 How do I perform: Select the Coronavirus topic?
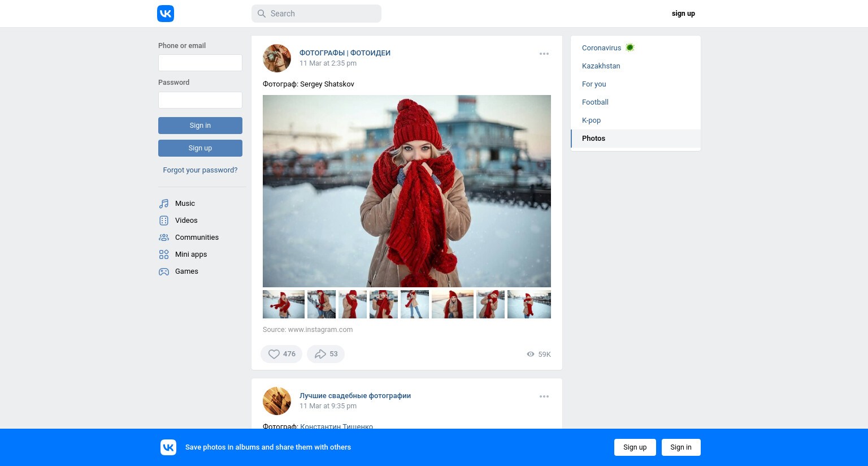pyautogui.click(x=636, y=48)
